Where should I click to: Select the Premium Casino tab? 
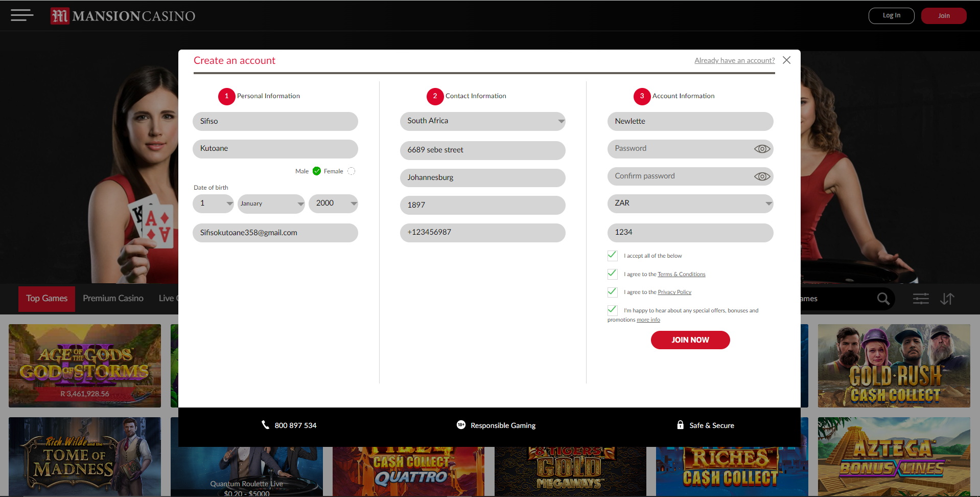point(113,299)
